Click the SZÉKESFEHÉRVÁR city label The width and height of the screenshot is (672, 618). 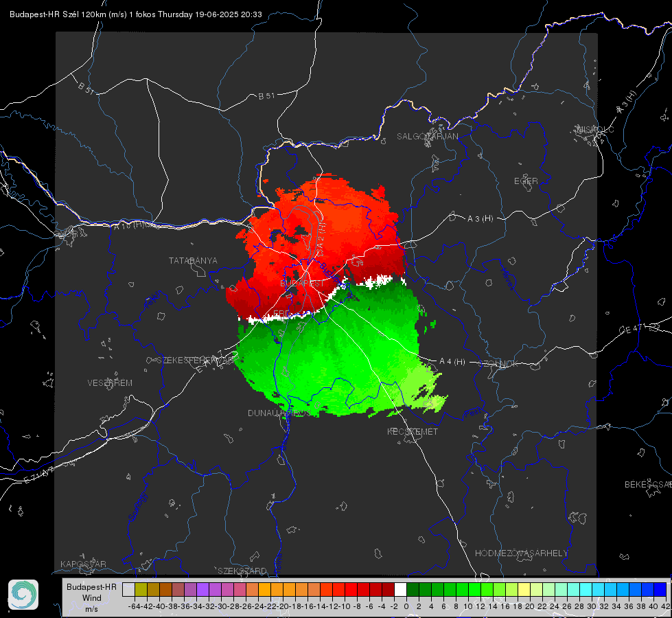coord(196,360)
